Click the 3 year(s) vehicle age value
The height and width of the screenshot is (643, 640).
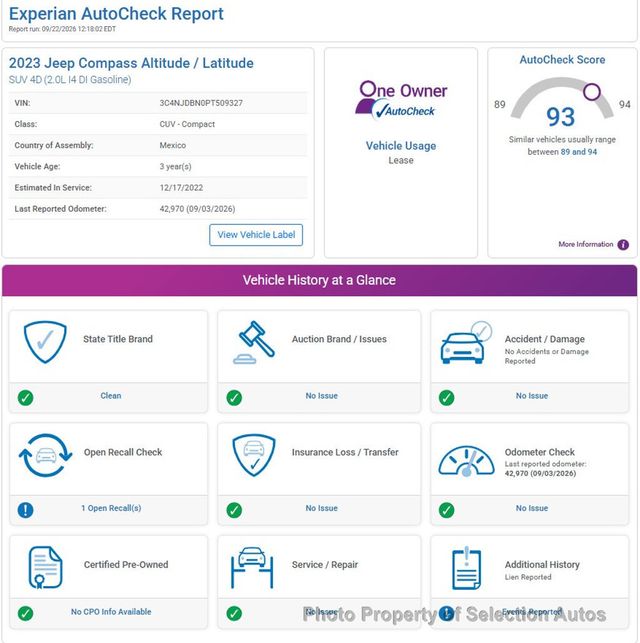pos(175,166)
